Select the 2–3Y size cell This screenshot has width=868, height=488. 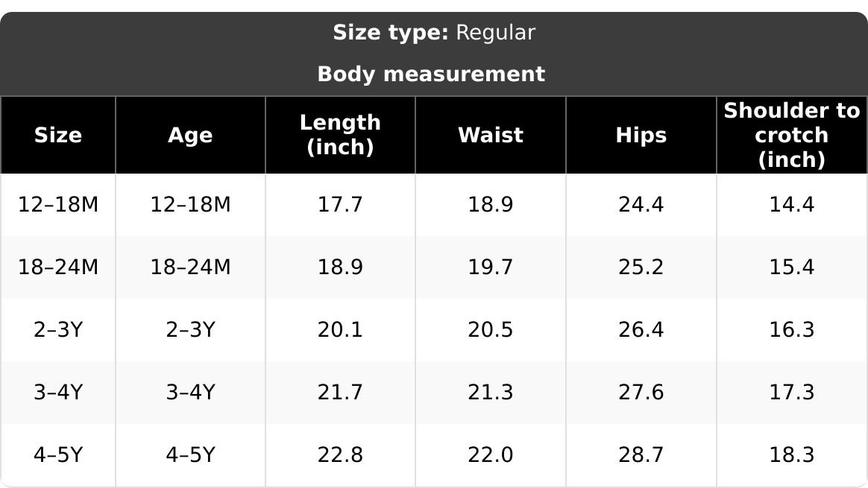pyautogui.click(x=58, y=330)
